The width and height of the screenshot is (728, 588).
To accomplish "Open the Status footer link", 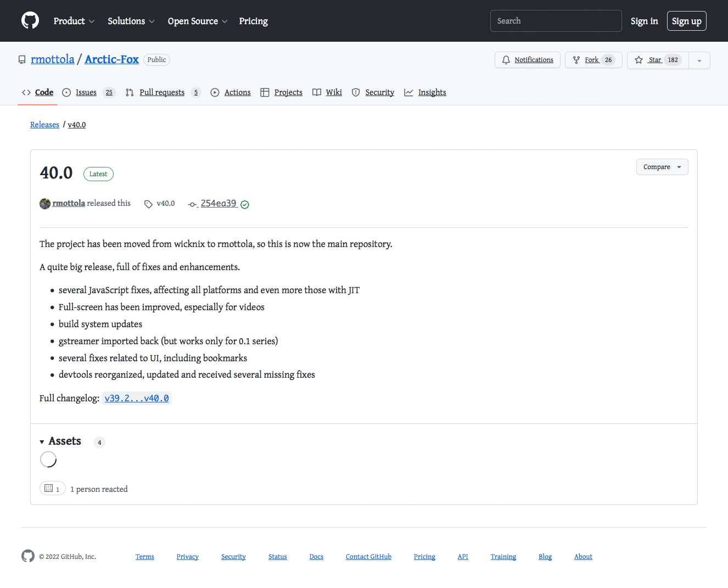I will [278, 557].
